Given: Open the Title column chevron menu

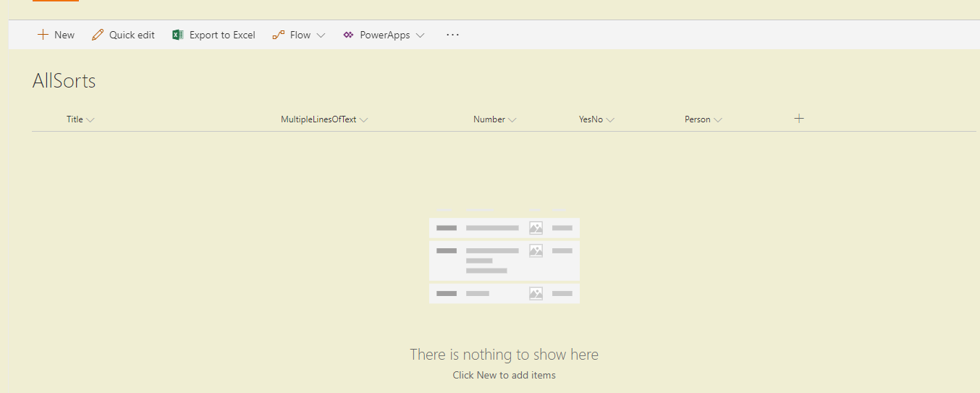Looking at the screenshot, I should pos(90,120).
